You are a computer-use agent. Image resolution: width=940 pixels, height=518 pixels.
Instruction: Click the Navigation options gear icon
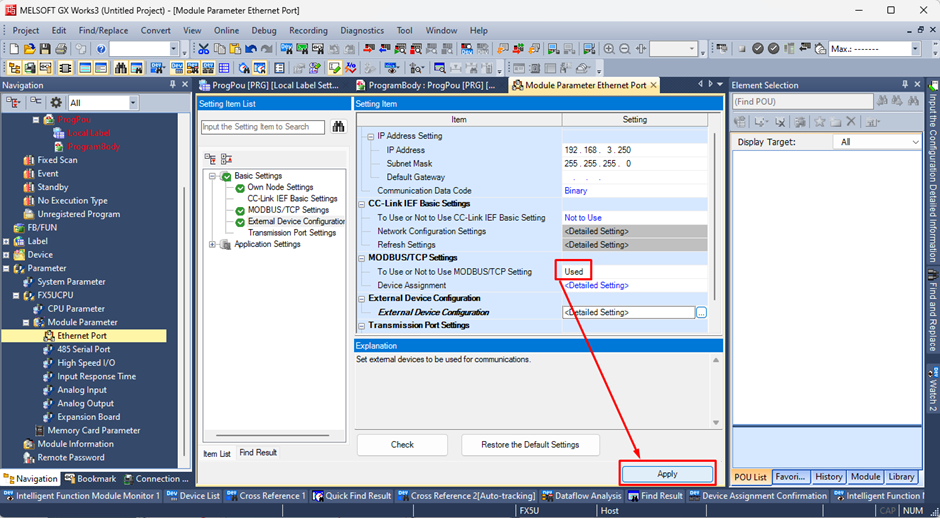coord(56,103)
